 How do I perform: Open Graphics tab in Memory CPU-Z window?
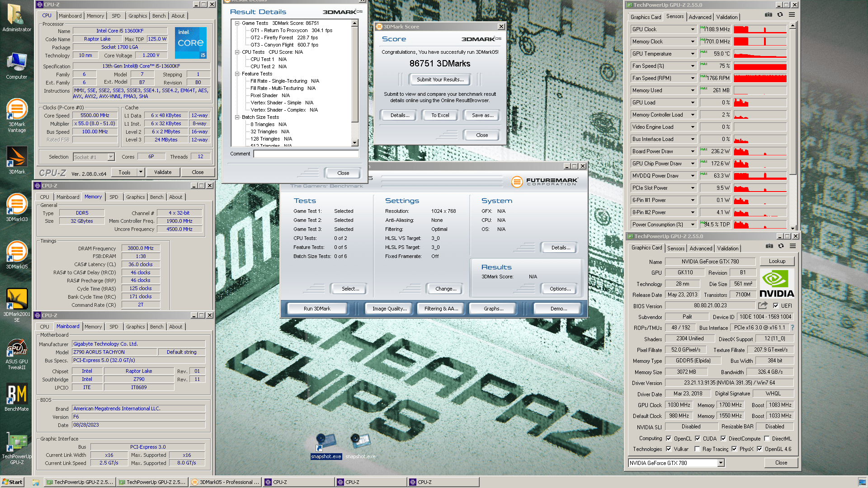pos(136,197)
